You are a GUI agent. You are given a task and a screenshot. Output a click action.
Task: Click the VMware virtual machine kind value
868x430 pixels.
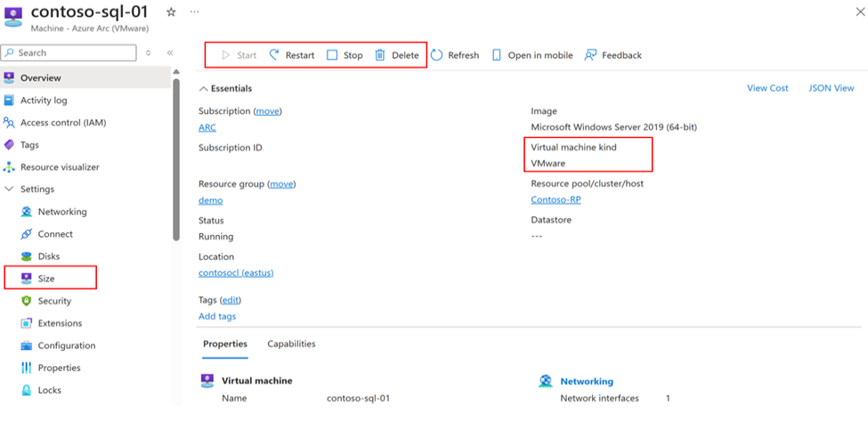548,163
